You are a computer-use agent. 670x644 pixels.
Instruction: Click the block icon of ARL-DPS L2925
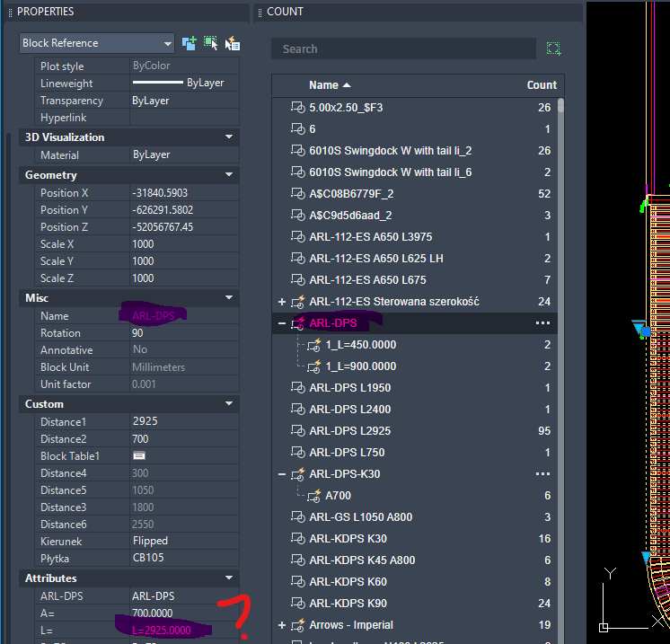[298, 430]
